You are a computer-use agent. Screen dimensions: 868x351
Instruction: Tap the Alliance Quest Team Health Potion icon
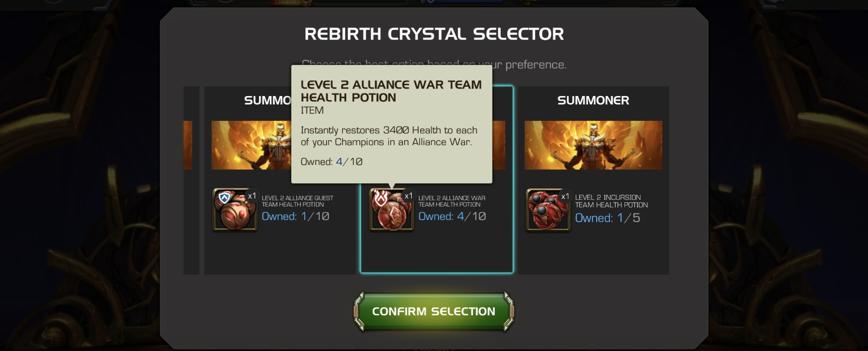pyautogui.click(x=235, y=210)
